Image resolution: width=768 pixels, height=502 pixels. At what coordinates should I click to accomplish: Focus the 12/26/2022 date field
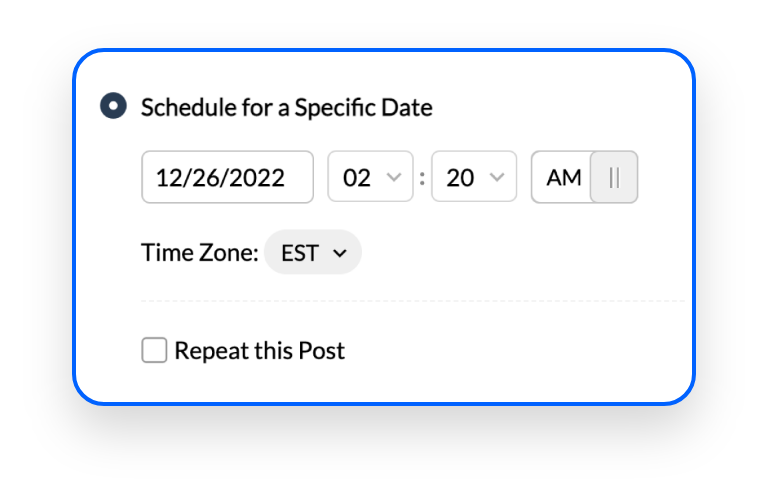point(227,177)
